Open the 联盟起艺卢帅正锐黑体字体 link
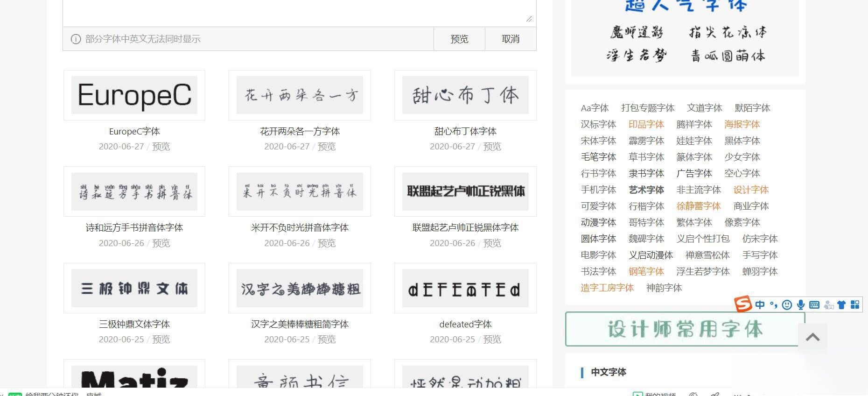The height and width of the screenshot is (396, 868). (465, 227)
